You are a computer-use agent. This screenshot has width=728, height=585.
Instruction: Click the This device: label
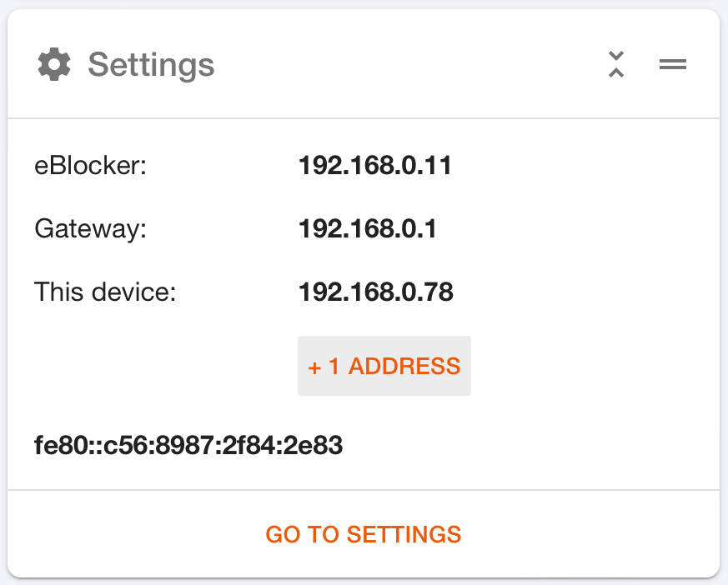click(105, 292)
